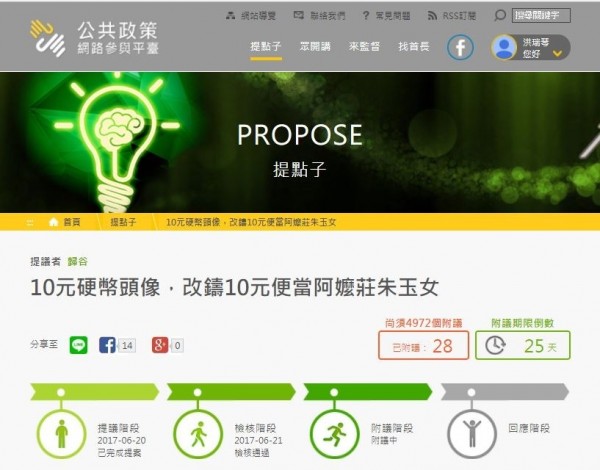
Task: Open the RSS訂閱 link
Action: click(452, 16)
